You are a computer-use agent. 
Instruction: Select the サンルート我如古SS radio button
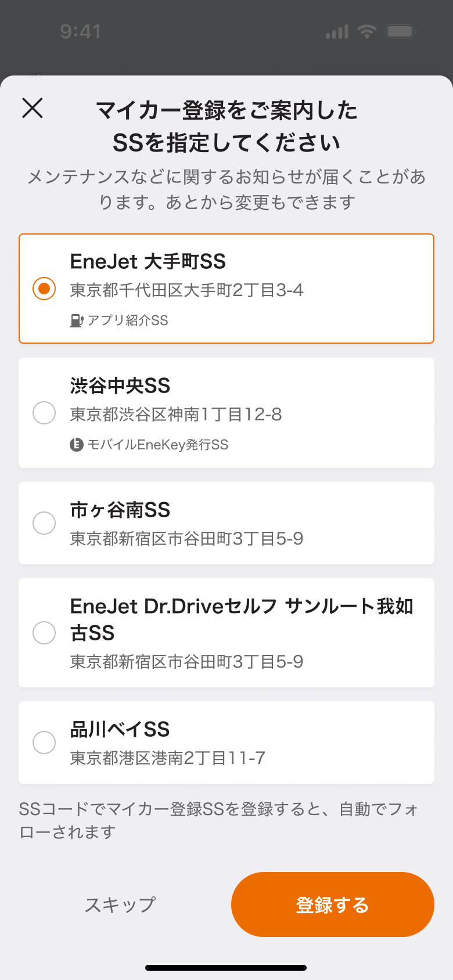(44, 633)
